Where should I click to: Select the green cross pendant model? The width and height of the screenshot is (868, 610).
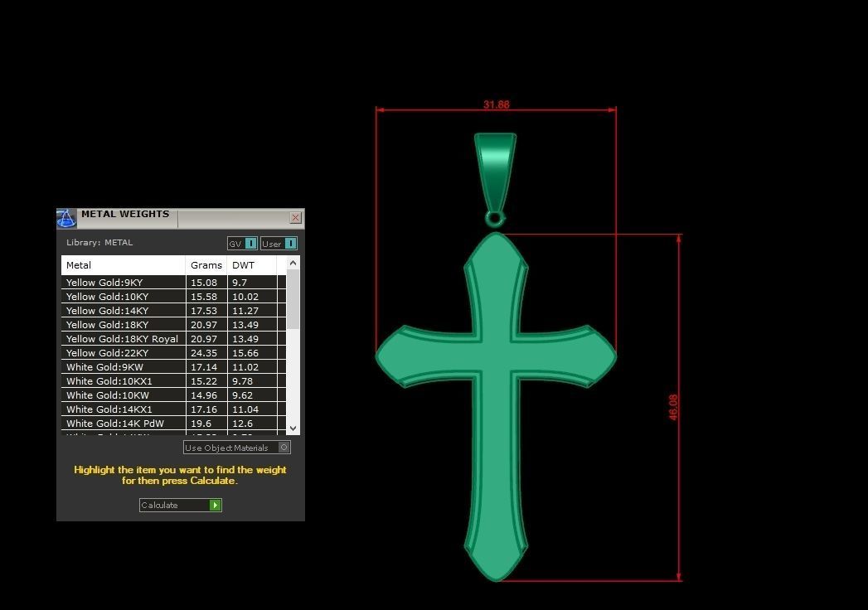496,407
